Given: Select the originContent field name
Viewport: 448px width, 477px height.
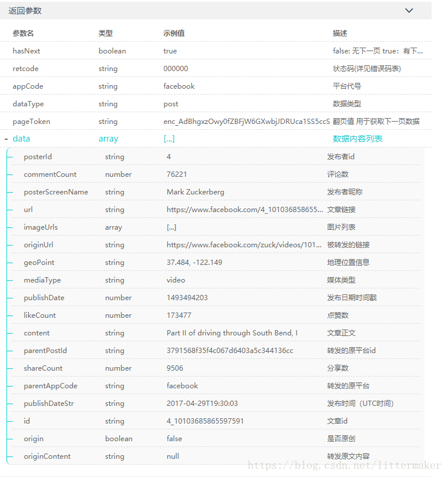Looking at the screenshot, I should click(47, 456).
